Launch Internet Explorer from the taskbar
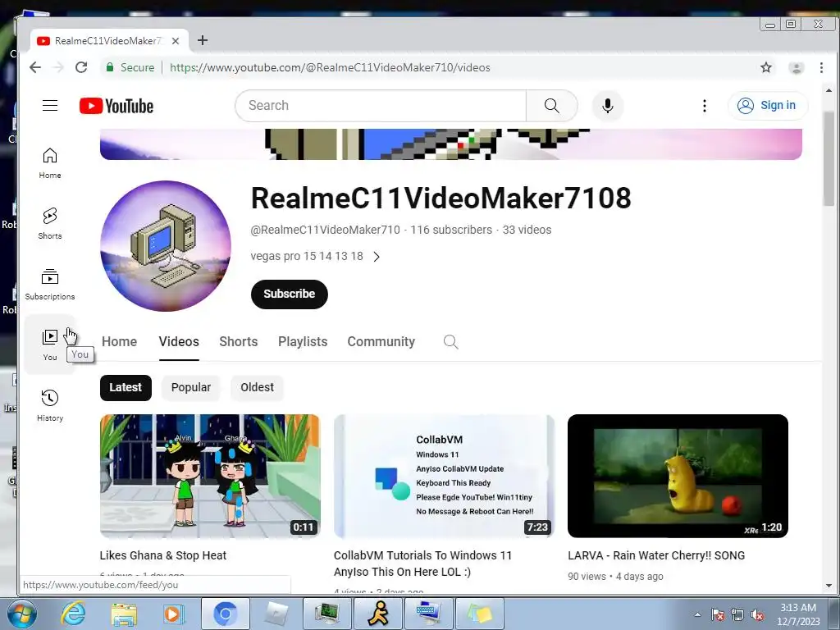This screenshot has width=840, height=630. tap(73, 614)
